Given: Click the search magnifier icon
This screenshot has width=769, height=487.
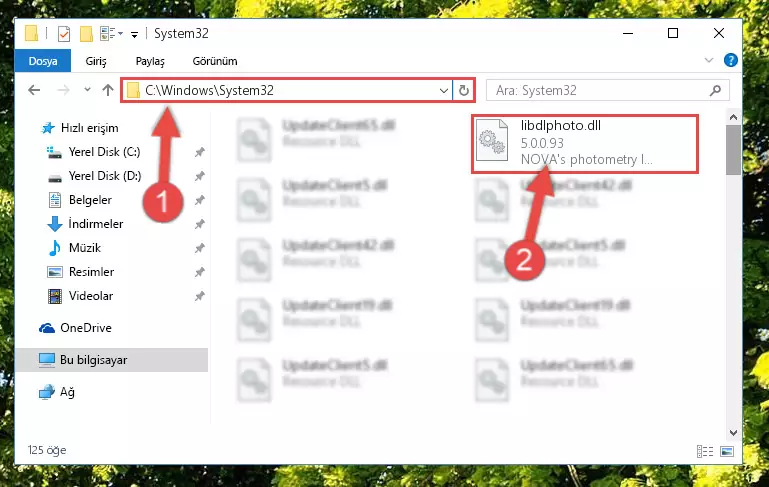Looking at the screenshot, I should [x=716, y=90].
